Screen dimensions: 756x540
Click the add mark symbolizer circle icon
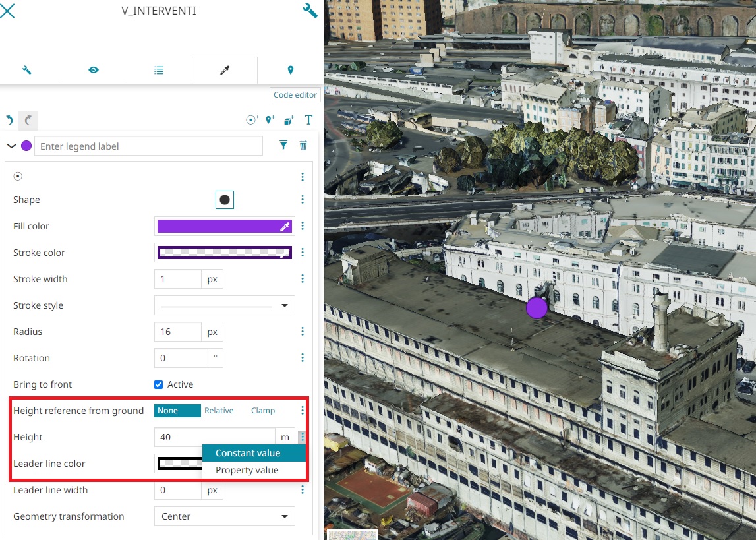click(x=251, y=120)
